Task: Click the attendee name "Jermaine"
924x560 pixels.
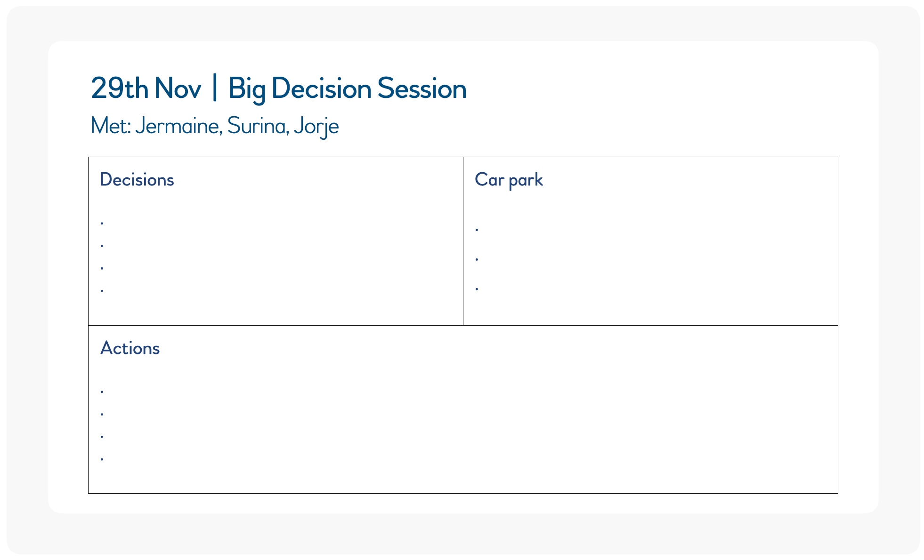Action: [178, 126]
